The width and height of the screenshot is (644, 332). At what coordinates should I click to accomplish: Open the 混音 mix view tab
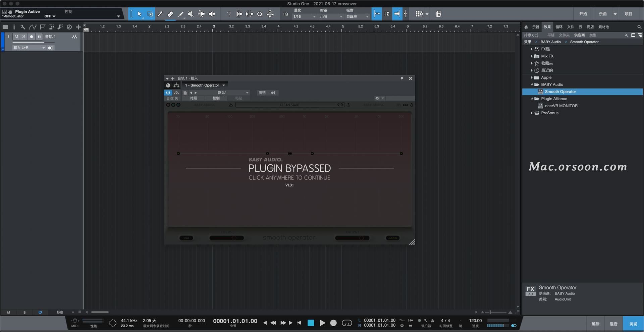click(613, 324)
